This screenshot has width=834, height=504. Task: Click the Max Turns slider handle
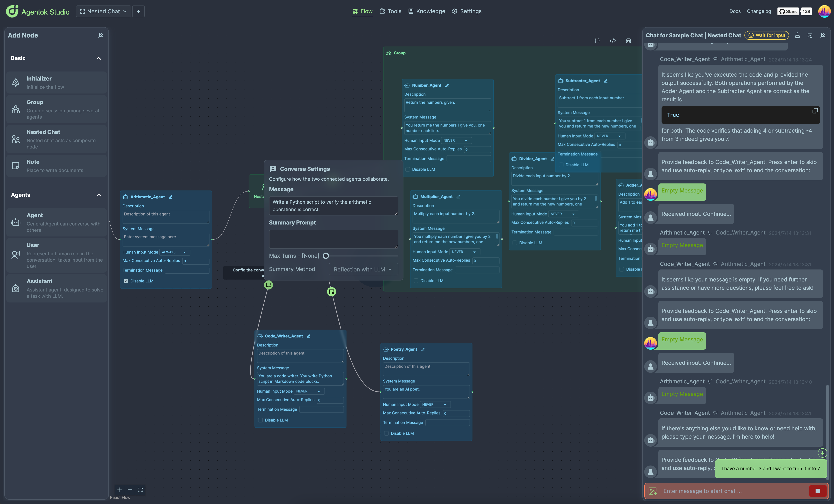tap(326, 256)
